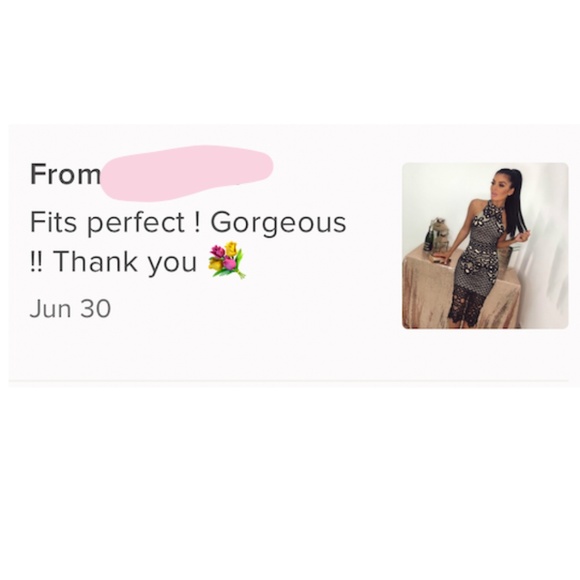Open the dress photo thumbnail
This screenshot has height=580, width=580.
pyautogui.click(x=485, y=246)
